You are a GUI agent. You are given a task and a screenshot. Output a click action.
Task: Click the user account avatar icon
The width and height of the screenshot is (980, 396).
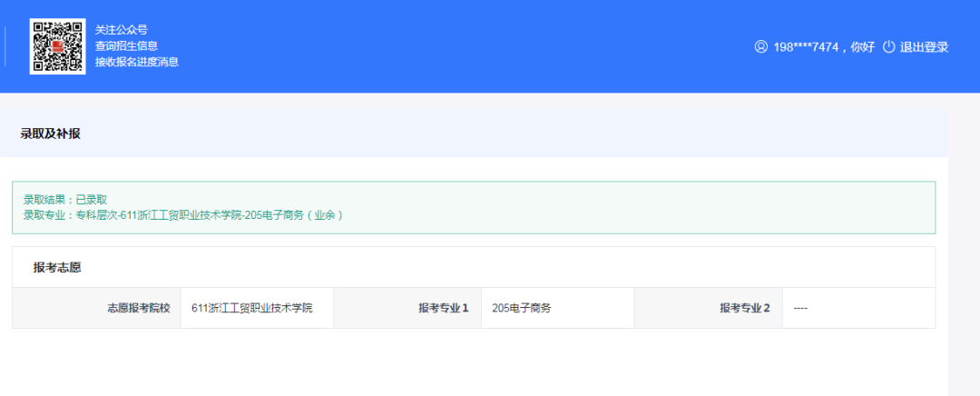coord(760,47)
